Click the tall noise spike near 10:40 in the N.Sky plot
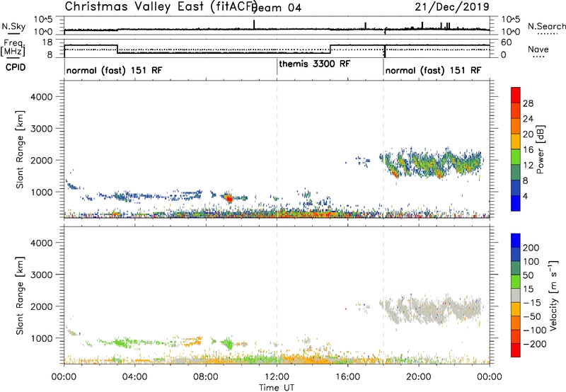 [x=254, y=24]
